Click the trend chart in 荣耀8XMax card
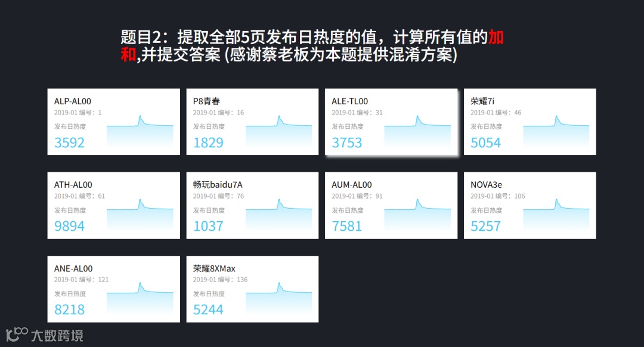This screenshot has height=347, width=644. point(279,298)
